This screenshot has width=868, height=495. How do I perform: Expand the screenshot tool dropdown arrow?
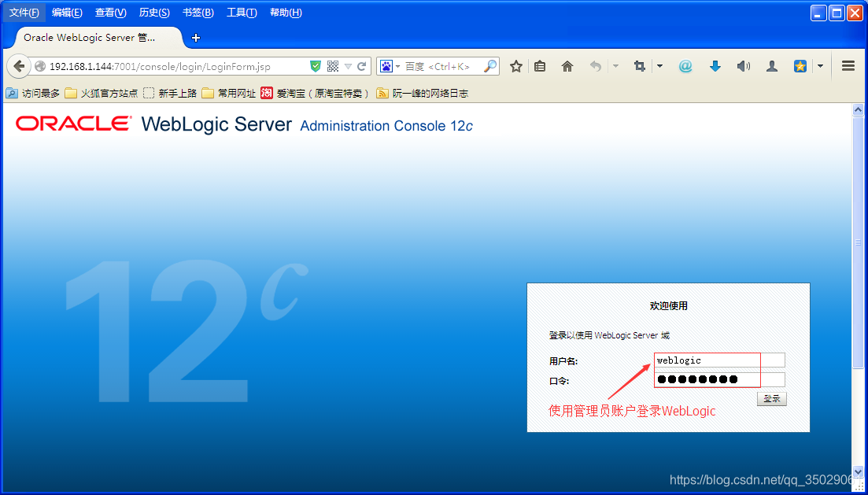660,66
